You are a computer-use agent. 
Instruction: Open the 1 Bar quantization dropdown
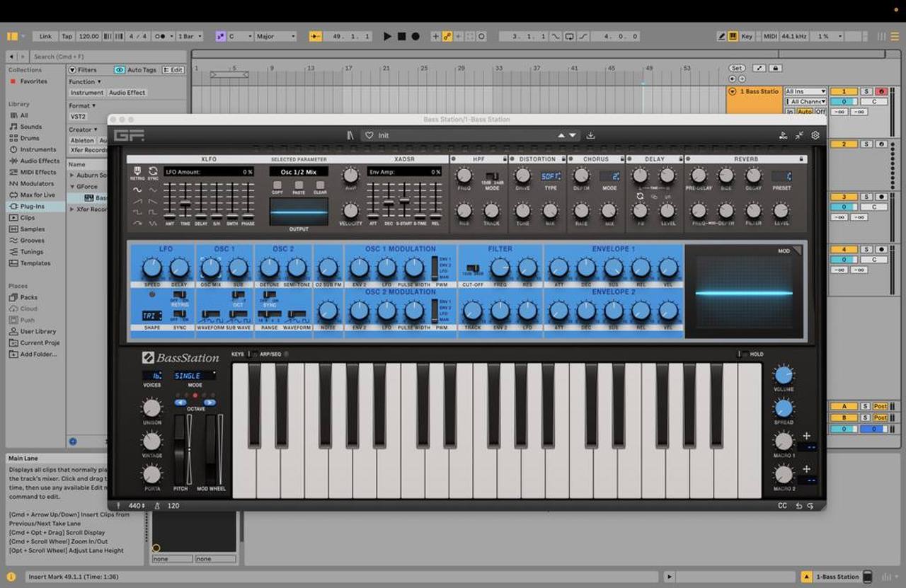point(190,36)
